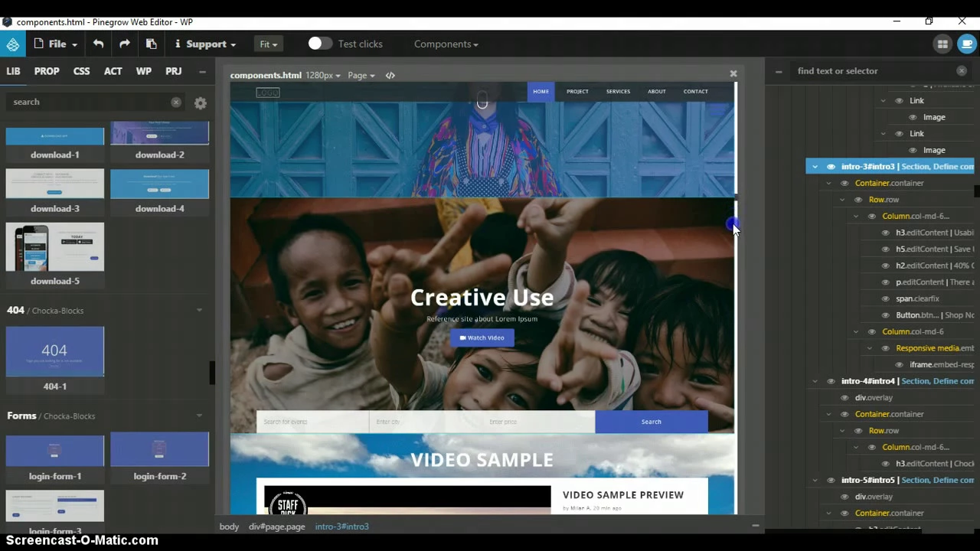The width and height of the screenshot is (980, 551).
Task: Clear the library search box
Action: [x=176, y=102]
